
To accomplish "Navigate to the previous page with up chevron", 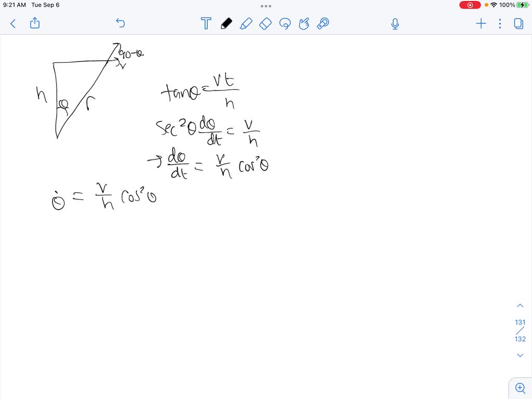I will tap(520, 305).
